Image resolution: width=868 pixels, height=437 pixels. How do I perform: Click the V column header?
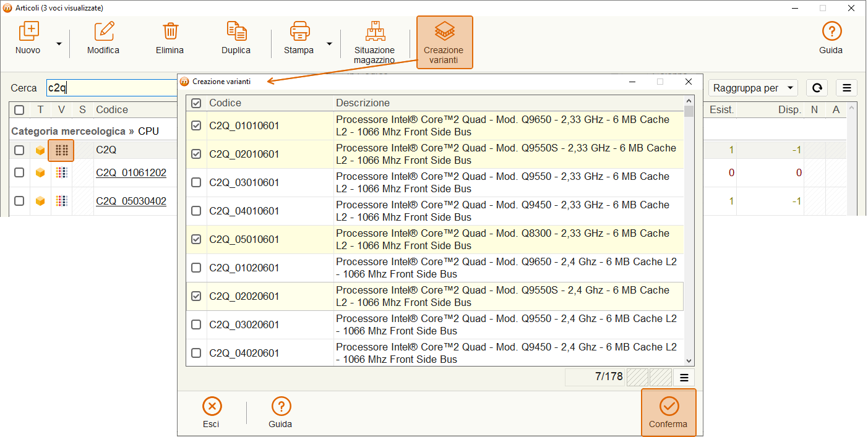click(x=61, y=110)
